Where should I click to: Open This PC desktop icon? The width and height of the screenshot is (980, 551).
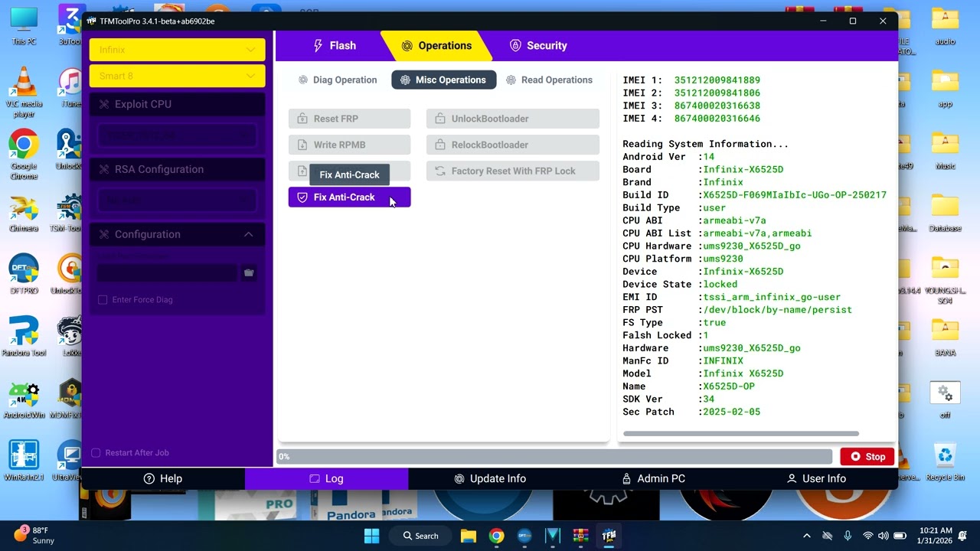(x=24, y=25)
